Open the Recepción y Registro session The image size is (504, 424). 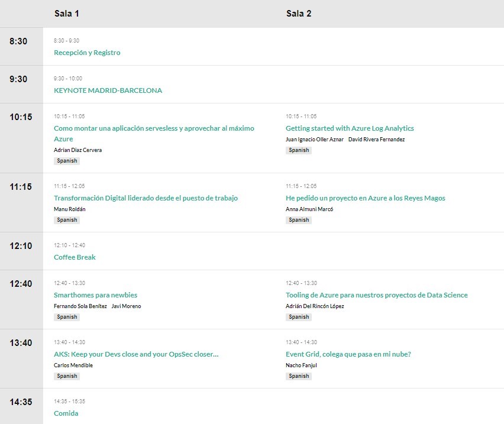[87, 53]
